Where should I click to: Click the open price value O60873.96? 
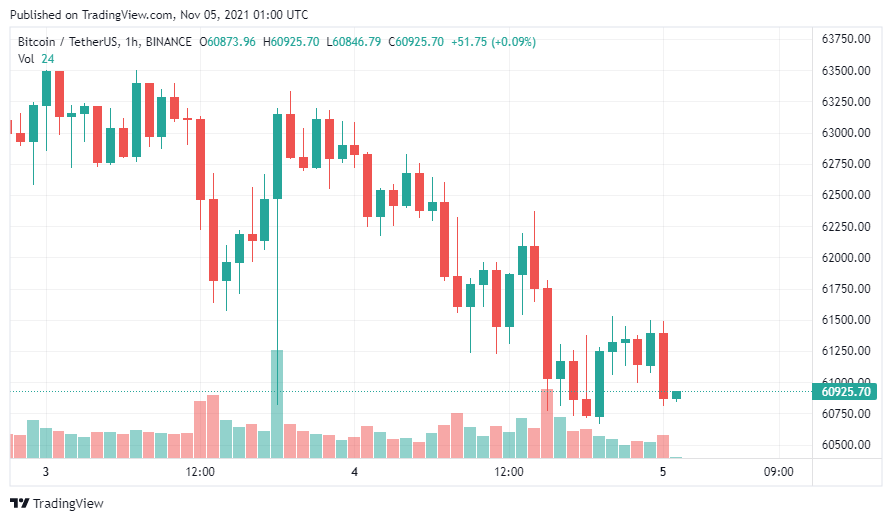229,42
